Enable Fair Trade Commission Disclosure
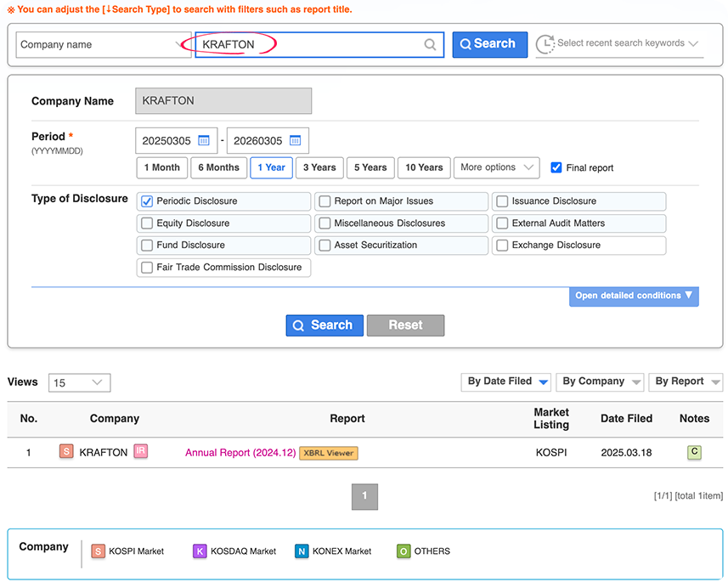The image size is (728, 582). [x=147, y=268]
